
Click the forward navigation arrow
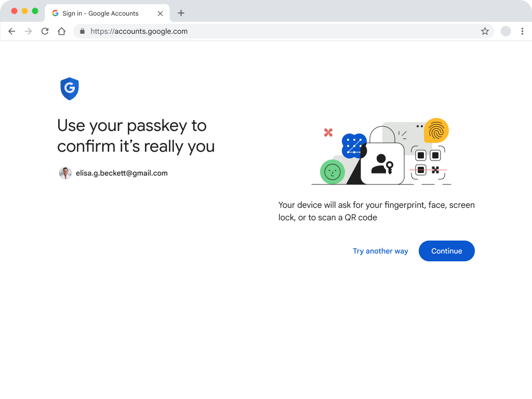[28, 31]
